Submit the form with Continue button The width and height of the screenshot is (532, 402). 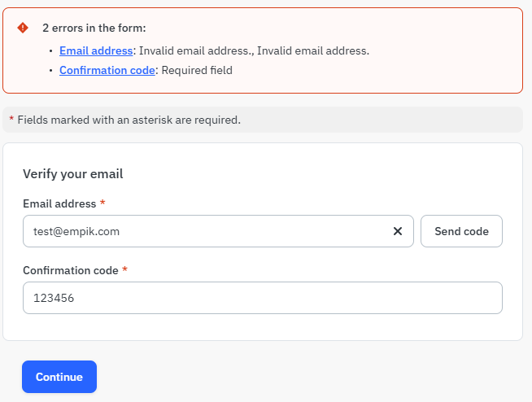(x=59, y=377)
